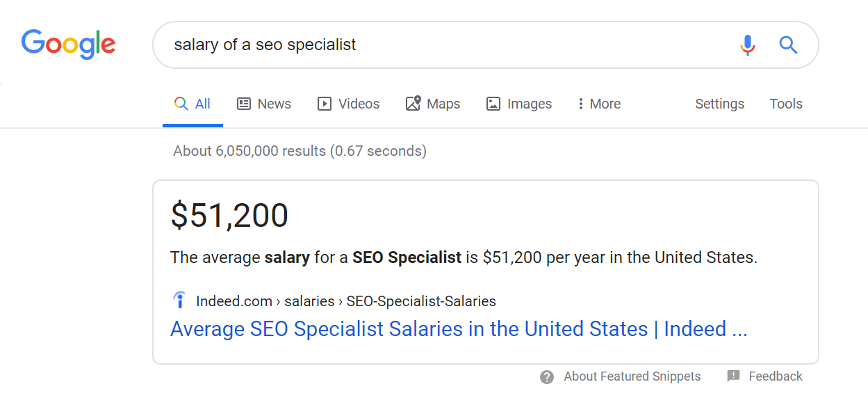This screenshot has width=868, height=398.
Task: Open the Settings dropdown
Action: coord(719,104)
